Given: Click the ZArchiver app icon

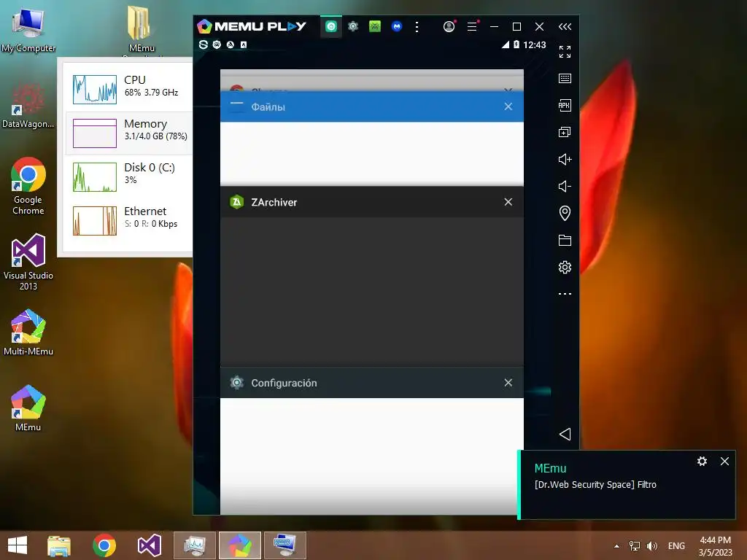Looking at the screenshot, I should [237, 202].
